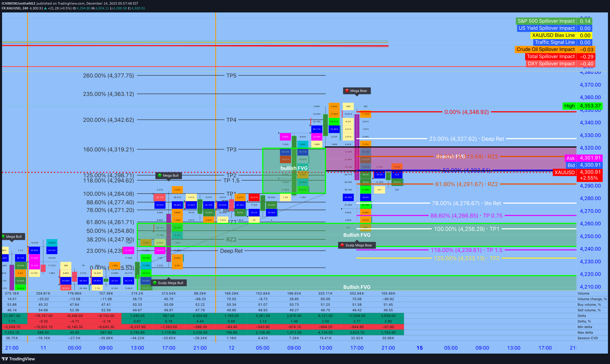Click the FX:XAUUSD, 240 symbol title

click(x=15, y=8)
